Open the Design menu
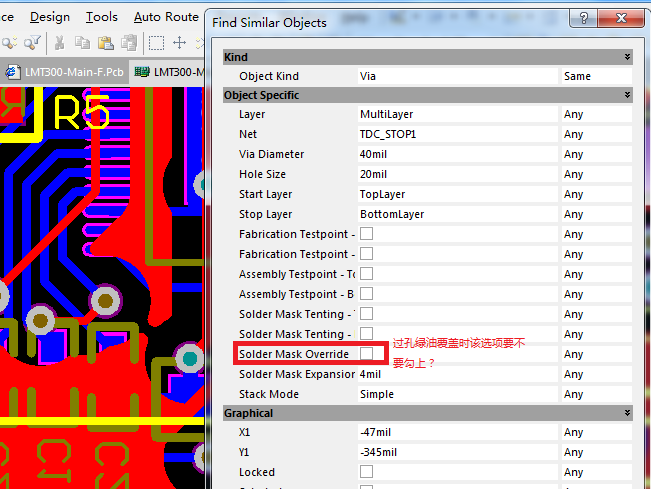651x491 pixels. (x=50, y=17)
